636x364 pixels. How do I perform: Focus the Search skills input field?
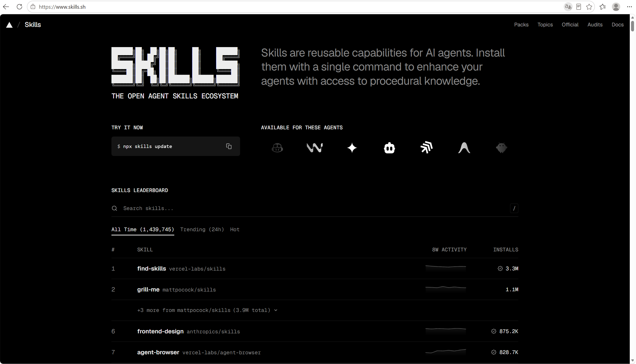[x=315, y=208]
